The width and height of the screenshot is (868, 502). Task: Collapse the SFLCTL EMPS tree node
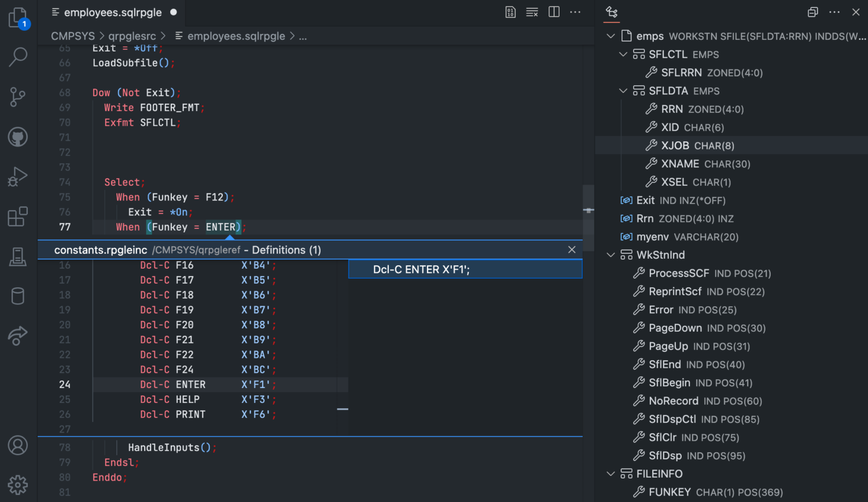(623, 54)
